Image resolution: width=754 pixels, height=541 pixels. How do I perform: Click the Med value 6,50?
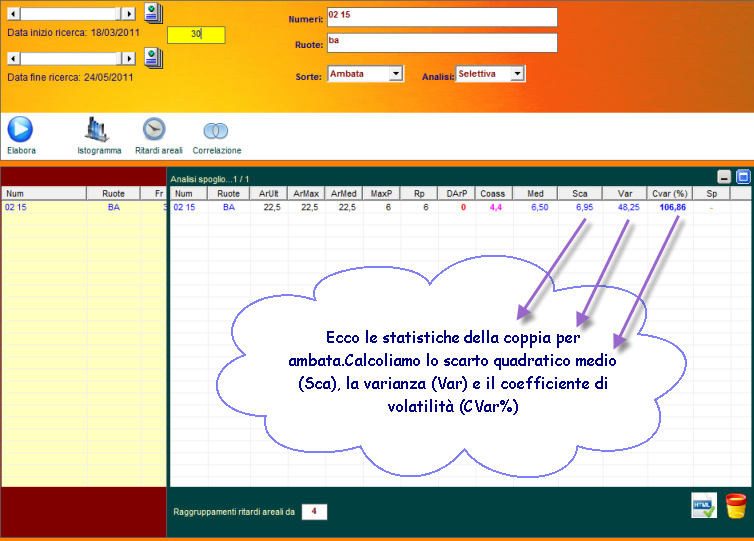(540, 207)
